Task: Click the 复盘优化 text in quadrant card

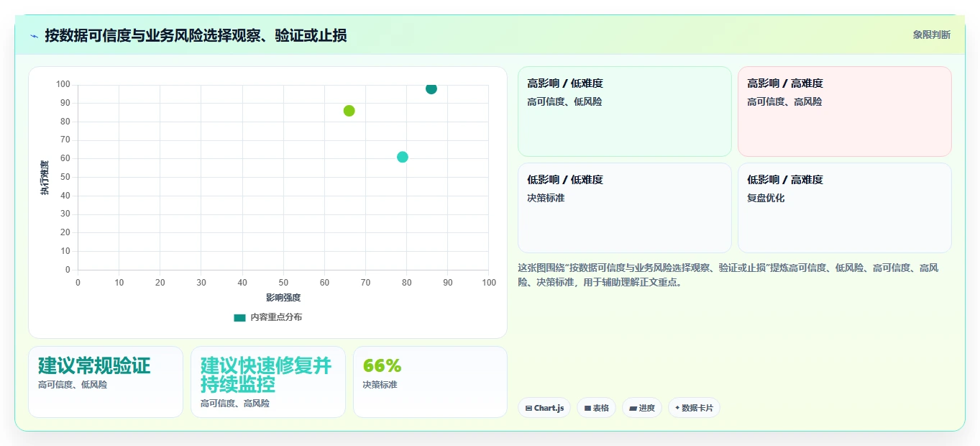Action: [x=766, y=198]
